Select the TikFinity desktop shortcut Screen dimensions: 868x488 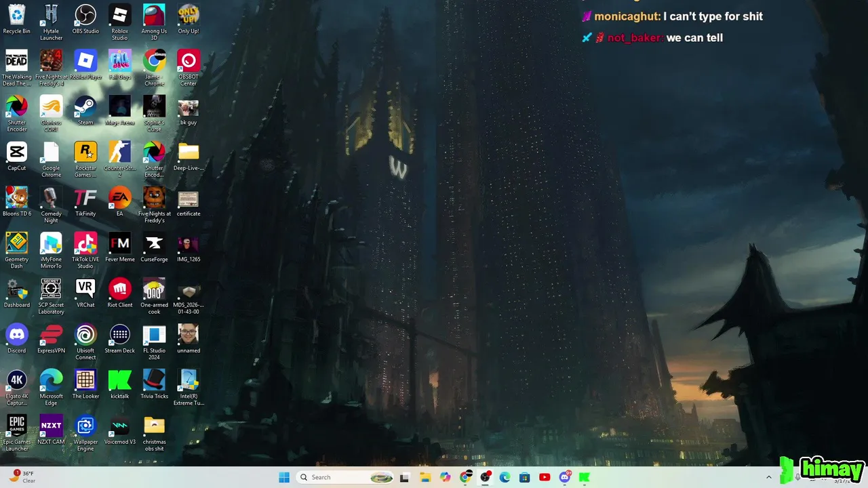click(85, 201)
